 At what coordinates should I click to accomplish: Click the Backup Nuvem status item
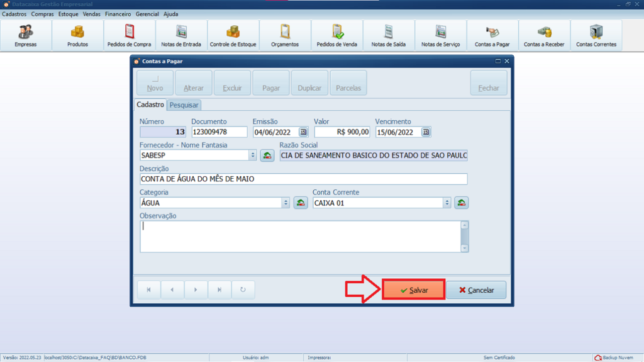[x=614, y=358]
